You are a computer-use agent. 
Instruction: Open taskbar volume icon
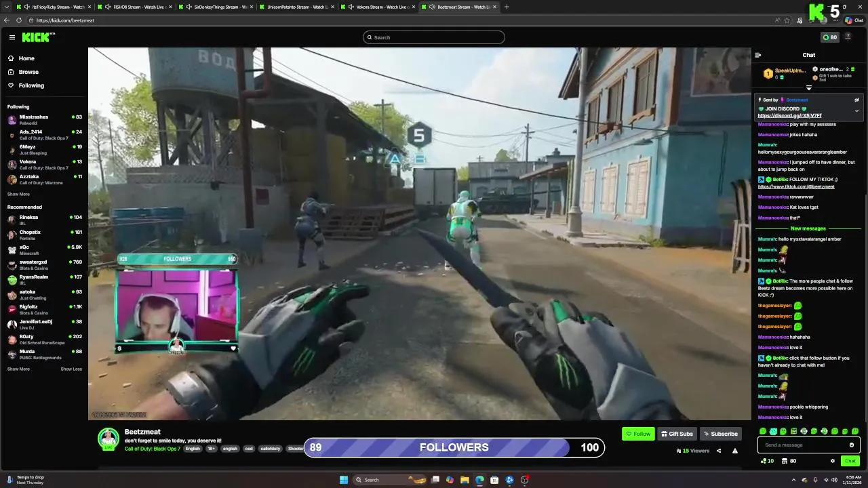834,480
